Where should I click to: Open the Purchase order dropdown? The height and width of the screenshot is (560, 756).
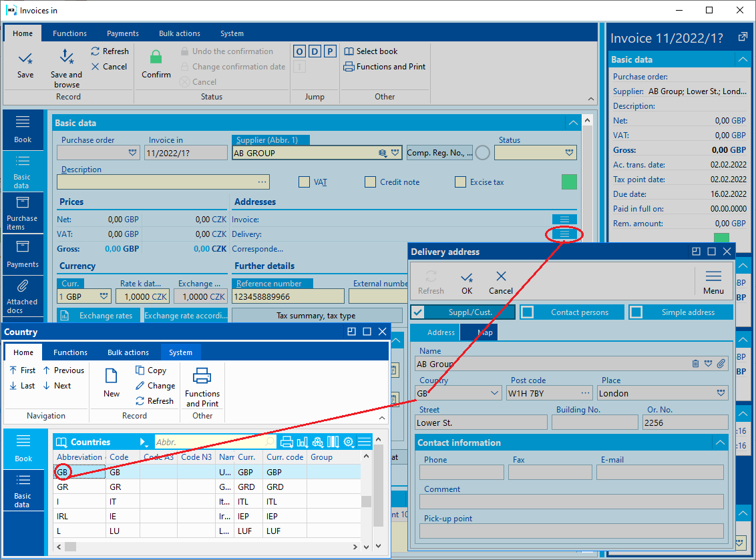point(133,153)
